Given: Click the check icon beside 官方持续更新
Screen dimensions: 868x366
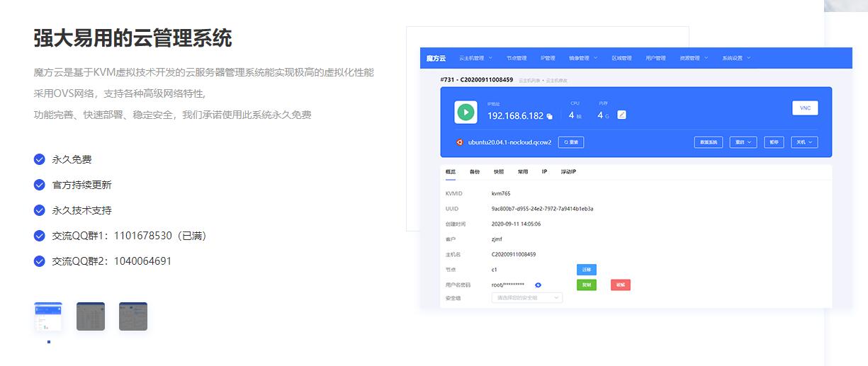Looking at the screenshot, I should point(40,185).
